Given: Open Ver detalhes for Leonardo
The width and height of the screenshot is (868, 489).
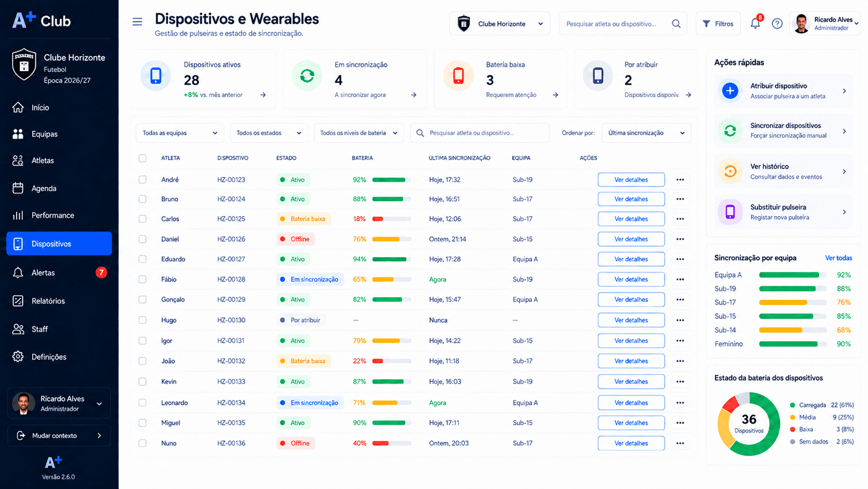Looking at the screenshot, I should (x=631, y=403).
